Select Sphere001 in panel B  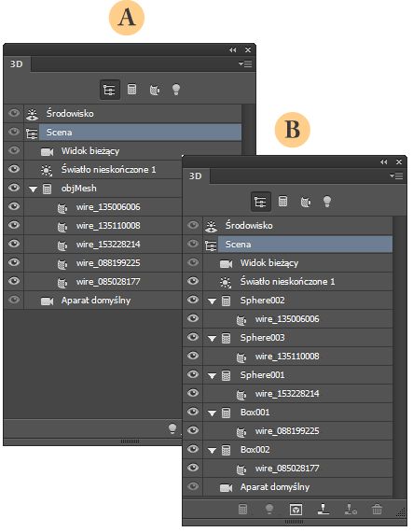tap(298, 375)
